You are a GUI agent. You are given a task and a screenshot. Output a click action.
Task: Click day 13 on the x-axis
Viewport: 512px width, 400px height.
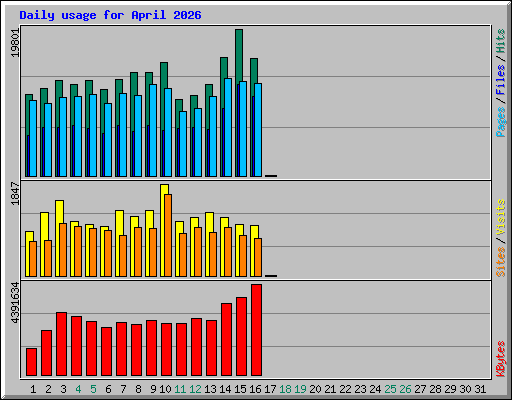click(210, 389)
